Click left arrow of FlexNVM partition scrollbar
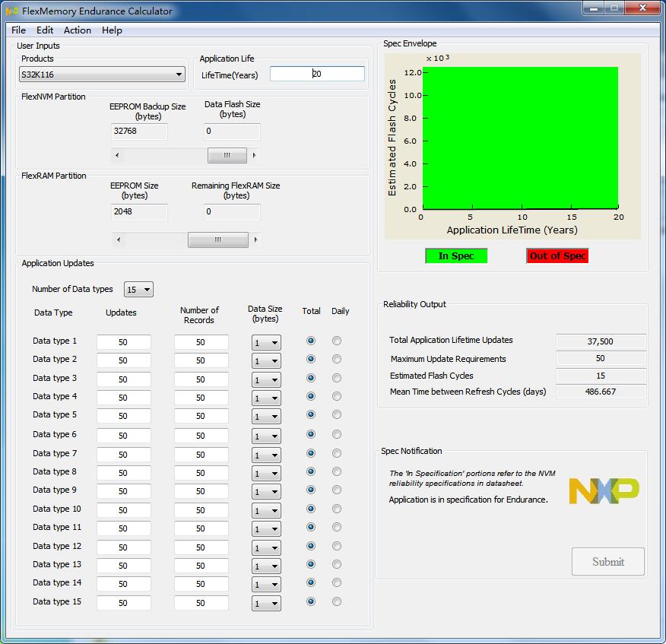666x644 pixels. click(x=117, y=155)
